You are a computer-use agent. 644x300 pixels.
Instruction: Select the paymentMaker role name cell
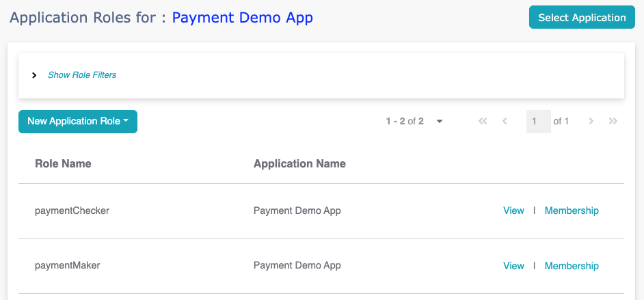coord(67,266)
